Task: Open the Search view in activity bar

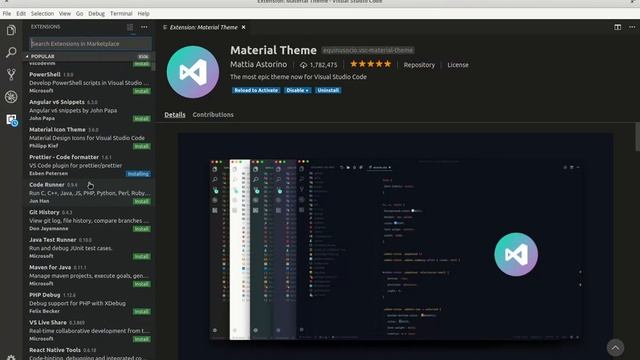Action: [11, 52]
